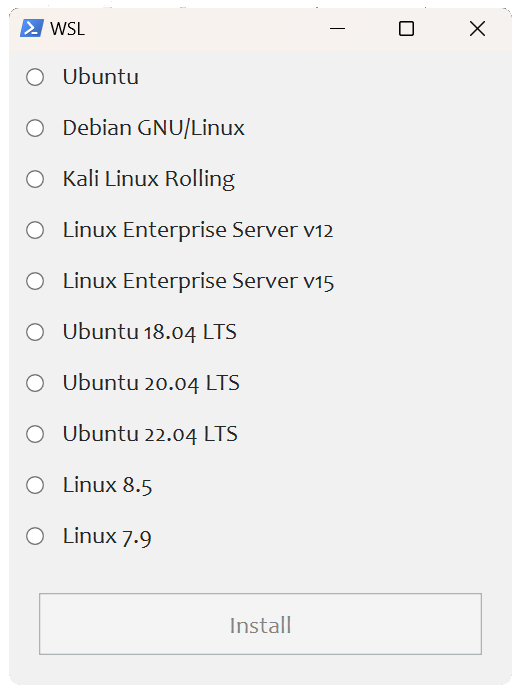Choose the Linux 7.9 option
This screenshot has width=520, height=694.
35,536
